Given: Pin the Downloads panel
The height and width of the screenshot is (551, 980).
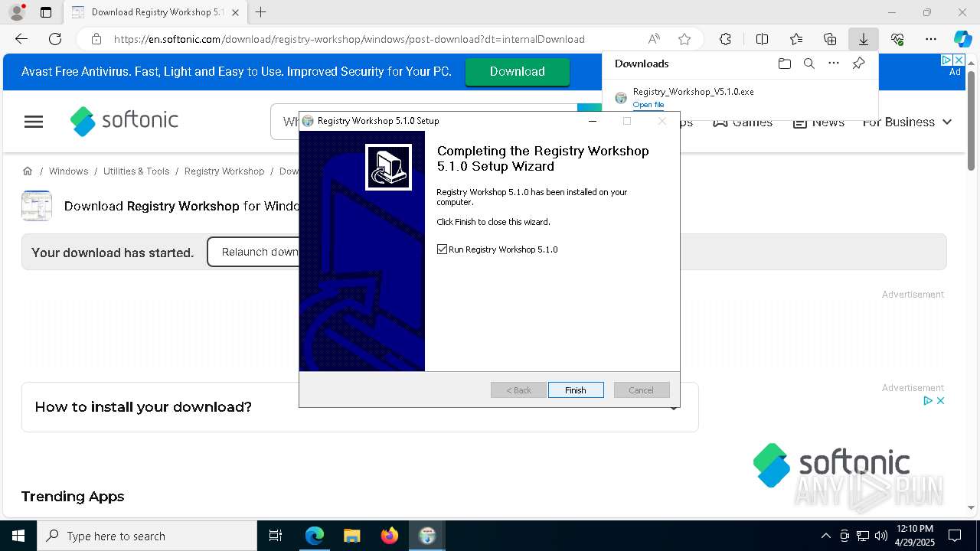Looking at the screenshot, I should (858, 64).
